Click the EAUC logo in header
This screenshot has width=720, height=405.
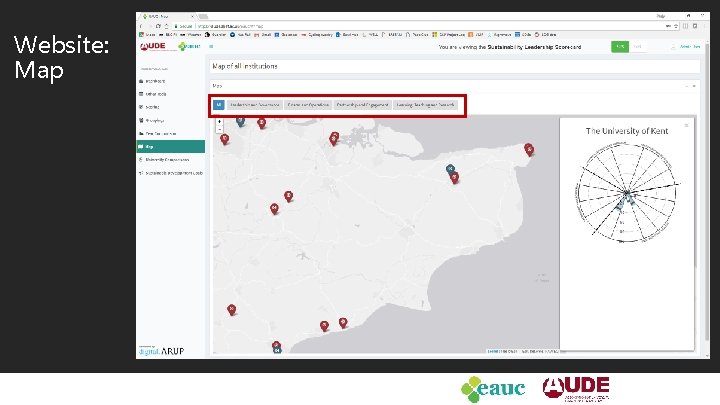click(190, 46)
